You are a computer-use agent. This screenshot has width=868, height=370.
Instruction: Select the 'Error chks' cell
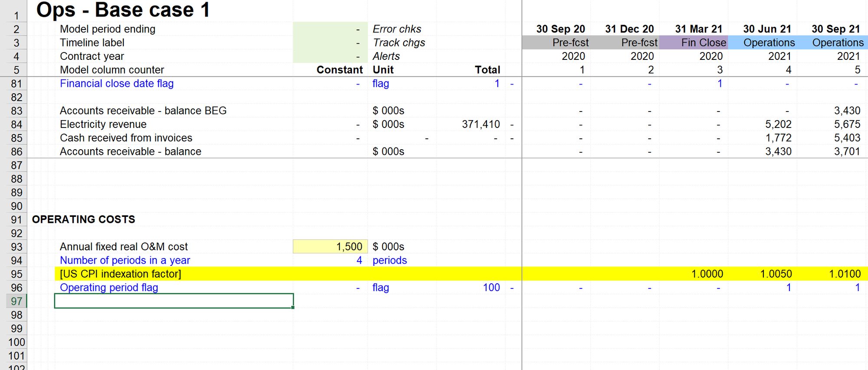[397, 29]
